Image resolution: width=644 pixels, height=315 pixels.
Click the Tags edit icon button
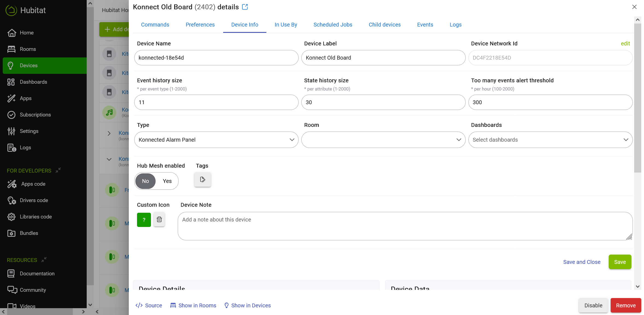click(203, 180)
